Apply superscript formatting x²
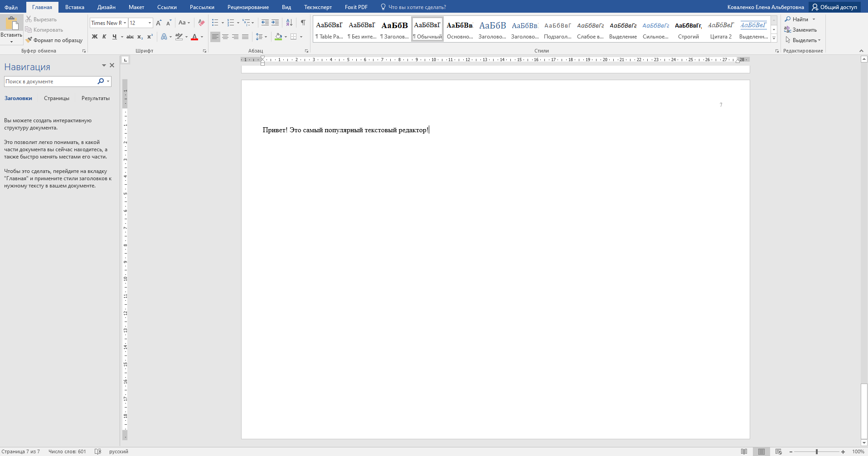This screenshot has height=456, width=868. pyautogui.click(x=150, y=37)
